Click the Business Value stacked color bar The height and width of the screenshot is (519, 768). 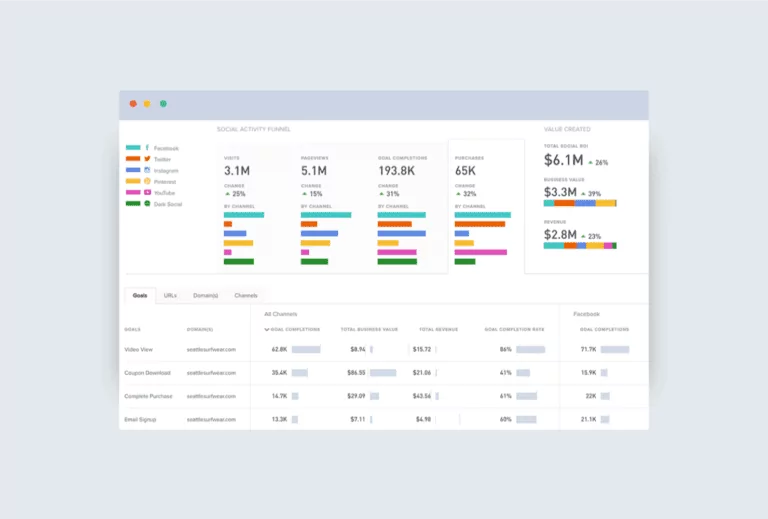tap(580, 203)
